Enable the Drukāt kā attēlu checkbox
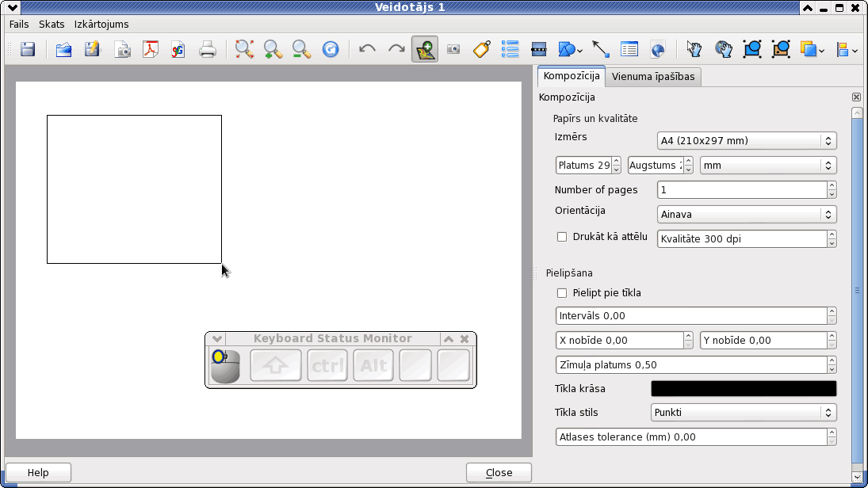This screenshot has width=868, height=488. pos(562,237)
